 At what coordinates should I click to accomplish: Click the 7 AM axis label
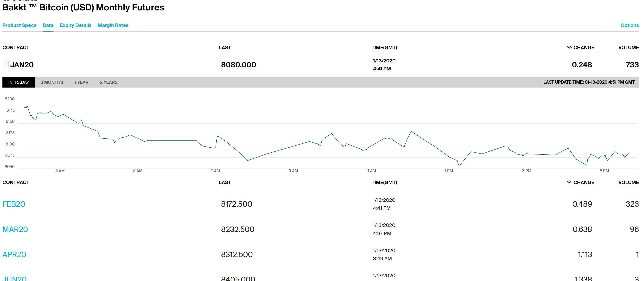coord(215,171)
